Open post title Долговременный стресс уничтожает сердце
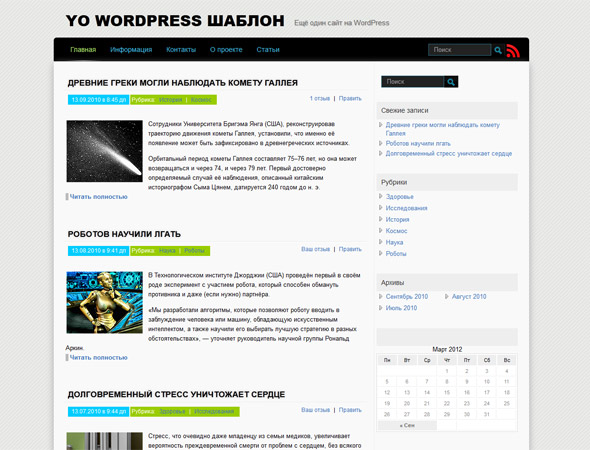Image resolution: width=590 pixels, height=450 pixels. click(176, 394)
